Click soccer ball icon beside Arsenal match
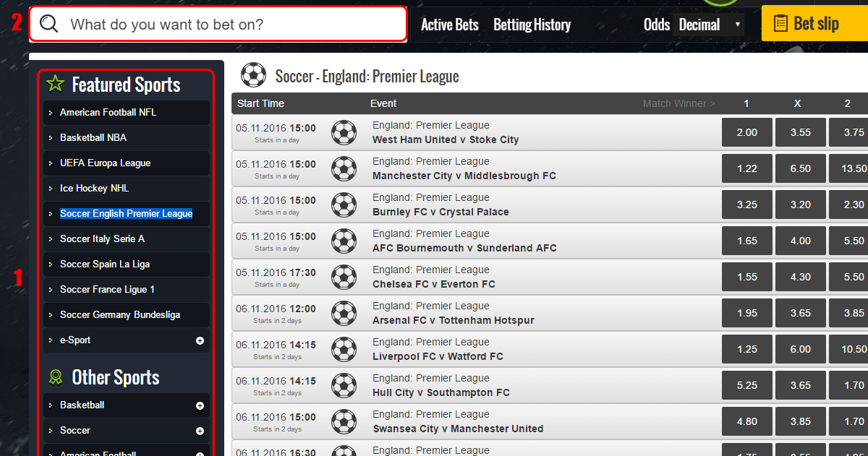The width and height of the screenshot is (868, 456). tap(344, 313)
